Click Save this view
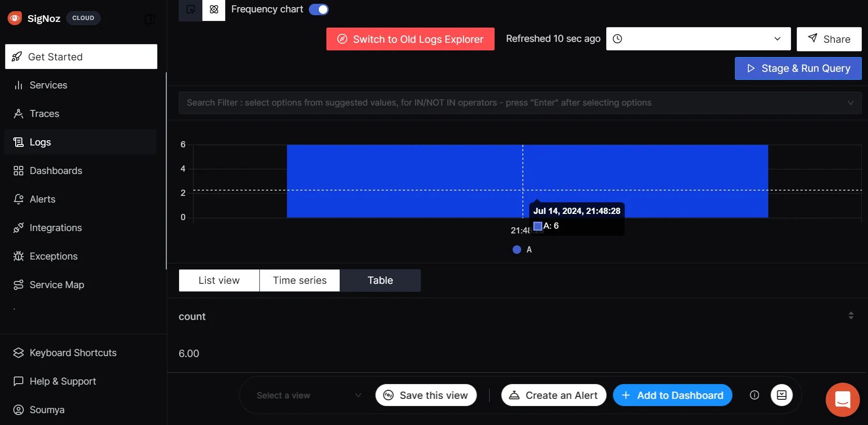The width and height of the screenshot is (868, 425). pyautogui.click(x=426, y=396)
